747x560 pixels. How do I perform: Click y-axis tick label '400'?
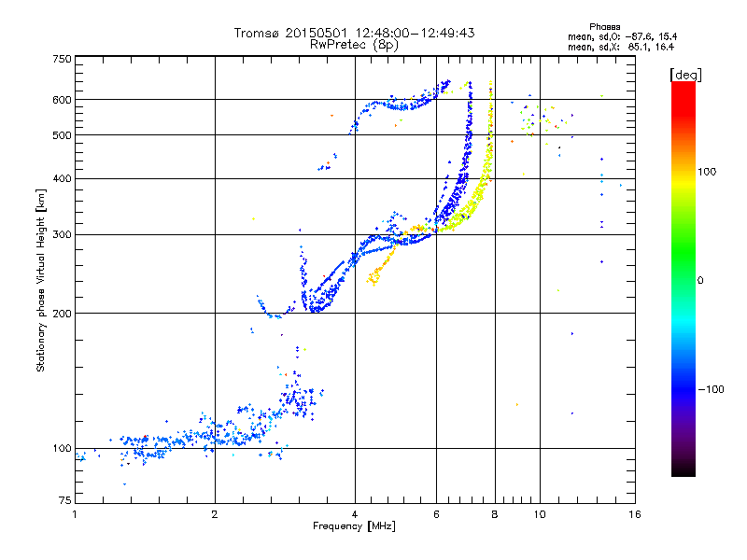(62, 178)
